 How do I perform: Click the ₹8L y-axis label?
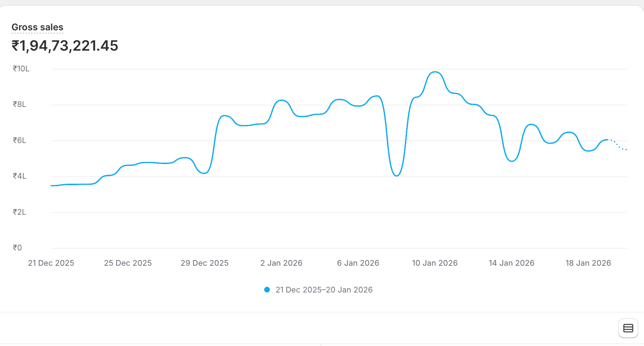point(20,105)
